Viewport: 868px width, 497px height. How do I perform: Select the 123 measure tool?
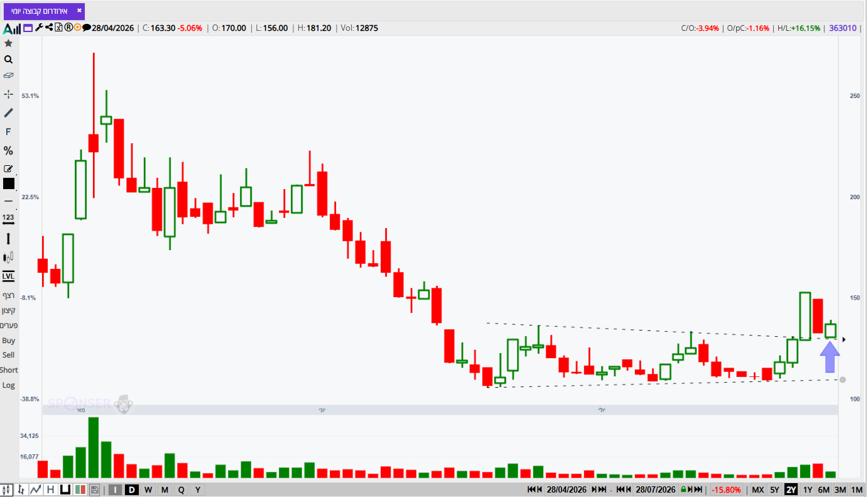point(8,219)
